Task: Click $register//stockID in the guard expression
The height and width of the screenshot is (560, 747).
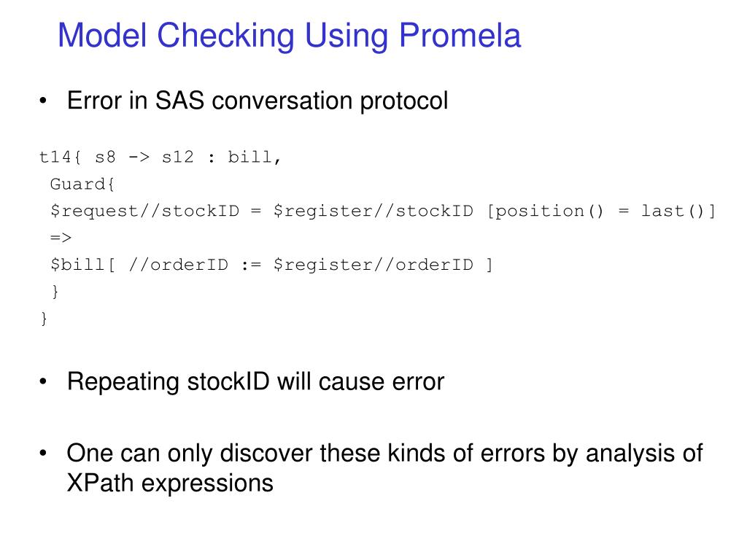Action: pos(373,211)
